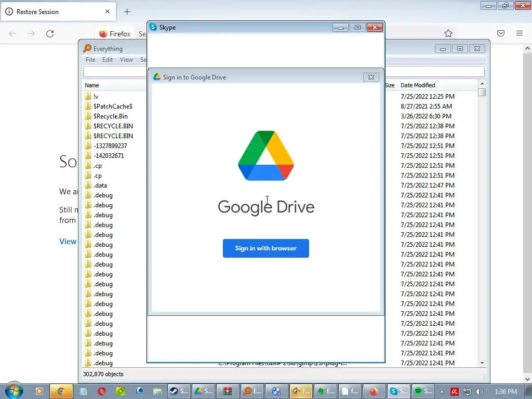Open the Save to Pocket icon in Firefox

(x=501, y=33)
